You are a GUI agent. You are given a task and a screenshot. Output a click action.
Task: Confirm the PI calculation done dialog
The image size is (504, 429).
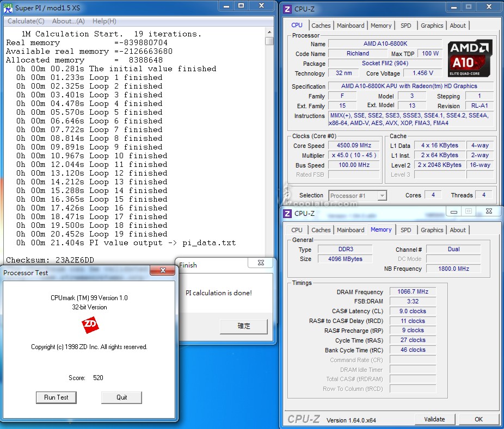[244, 326]
